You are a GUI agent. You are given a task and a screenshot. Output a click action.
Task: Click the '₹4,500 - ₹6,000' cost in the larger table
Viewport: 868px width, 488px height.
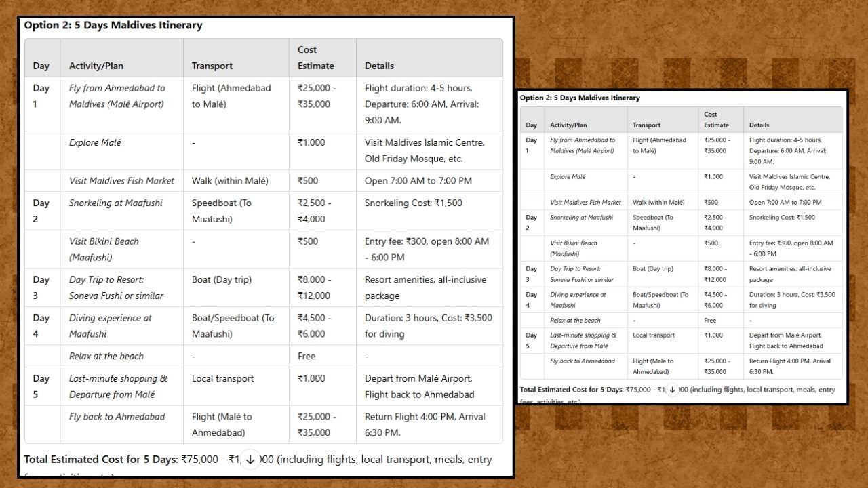(x=315, y=325)
